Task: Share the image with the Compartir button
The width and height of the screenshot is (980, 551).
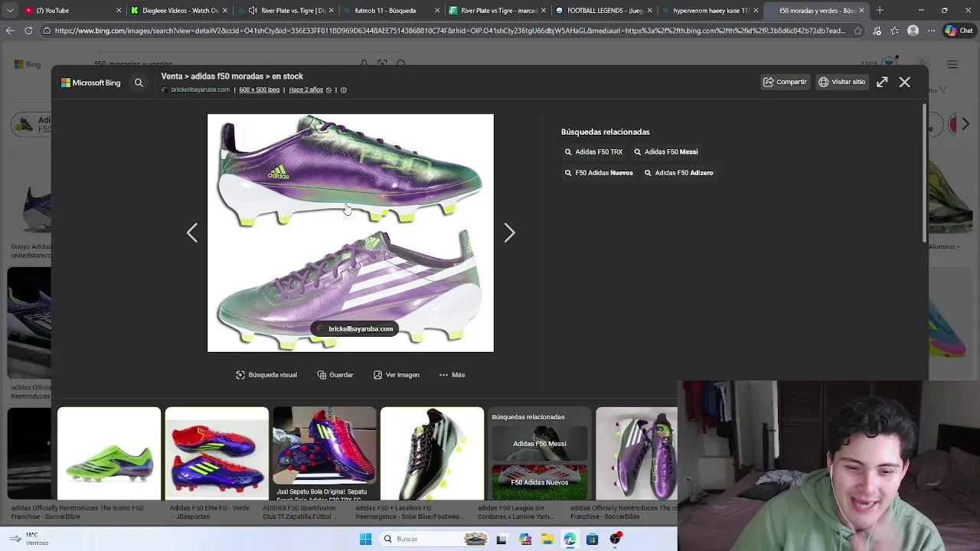Action: tap(785, 82)
